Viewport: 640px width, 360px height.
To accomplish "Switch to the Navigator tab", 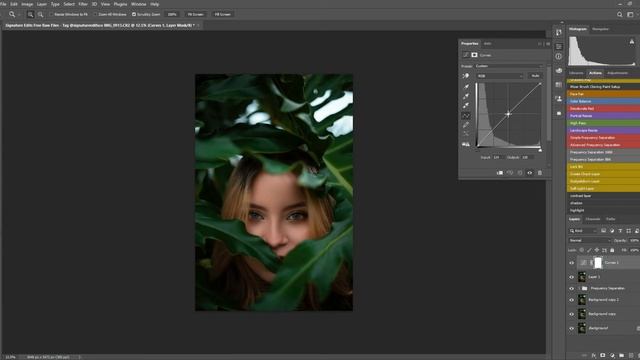I will pyautogui.click(x=600, y=29).
